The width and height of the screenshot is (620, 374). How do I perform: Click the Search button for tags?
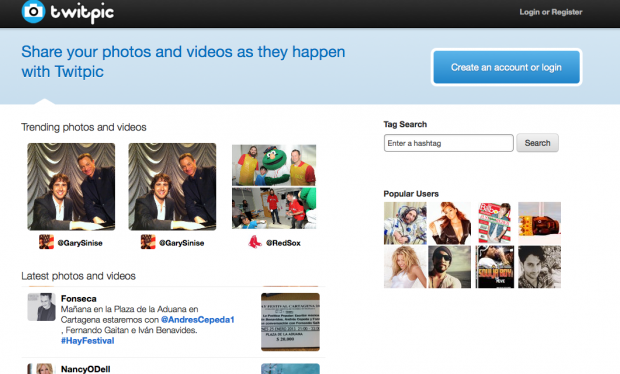pyautogui.click(x=537, y=143)
